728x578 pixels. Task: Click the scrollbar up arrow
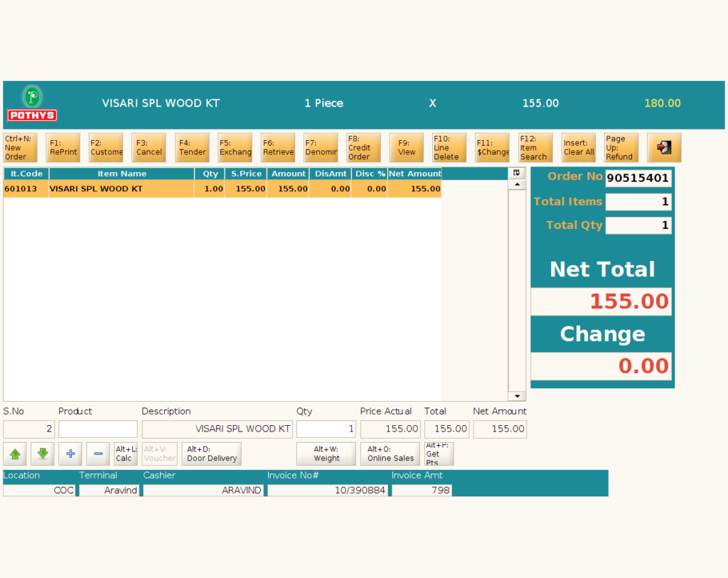[517, 185]
